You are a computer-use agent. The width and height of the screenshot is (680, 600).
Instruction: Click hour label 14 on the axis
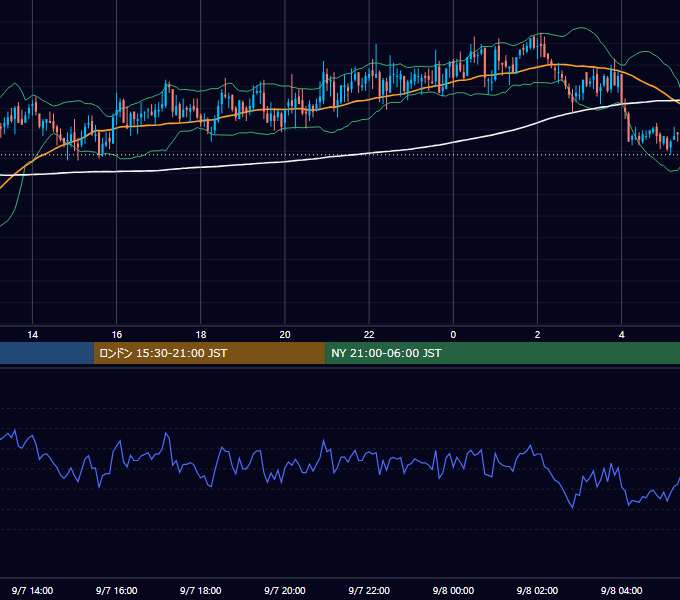[33, 335]
